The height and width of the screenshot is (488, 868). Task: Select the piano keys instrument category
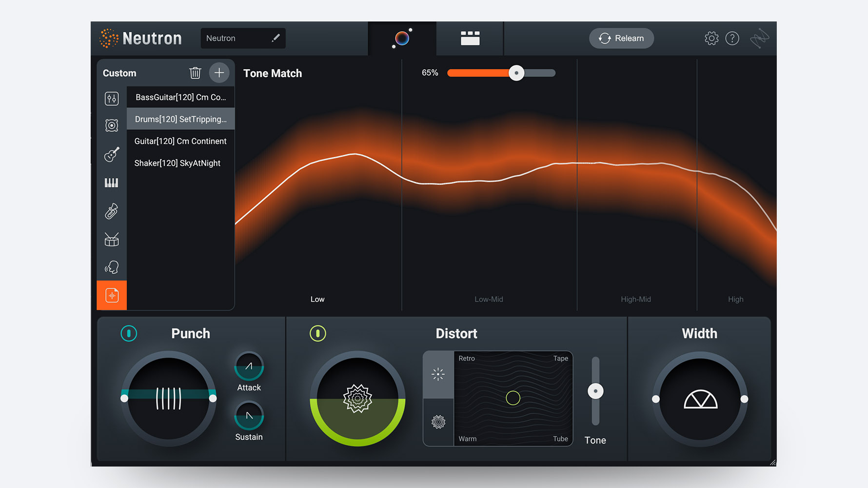(112, 183)
